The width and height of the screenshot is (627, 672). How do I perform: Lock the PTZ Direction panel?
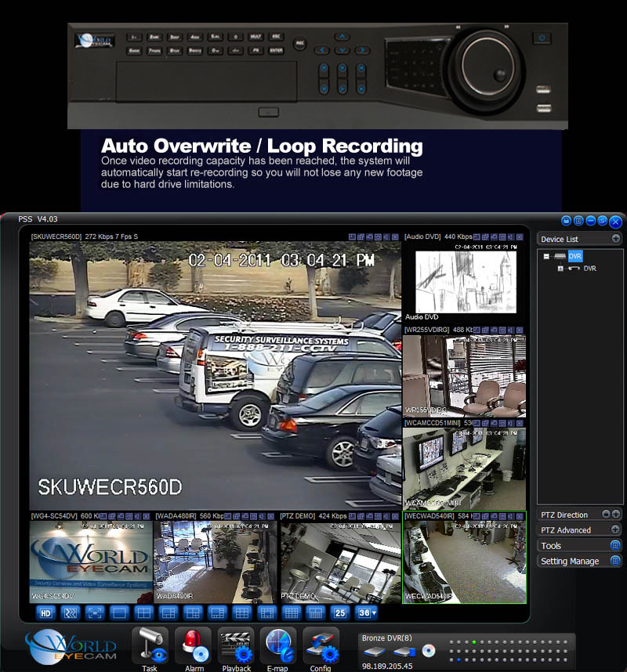click(606, 514)
